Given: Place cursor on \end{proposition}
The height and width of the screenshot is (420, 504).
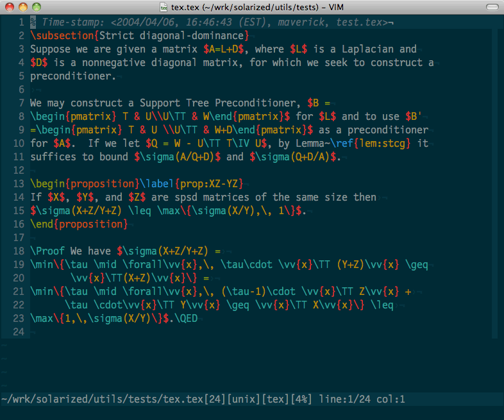Looking at the screenshot, I should coord(78,224).
